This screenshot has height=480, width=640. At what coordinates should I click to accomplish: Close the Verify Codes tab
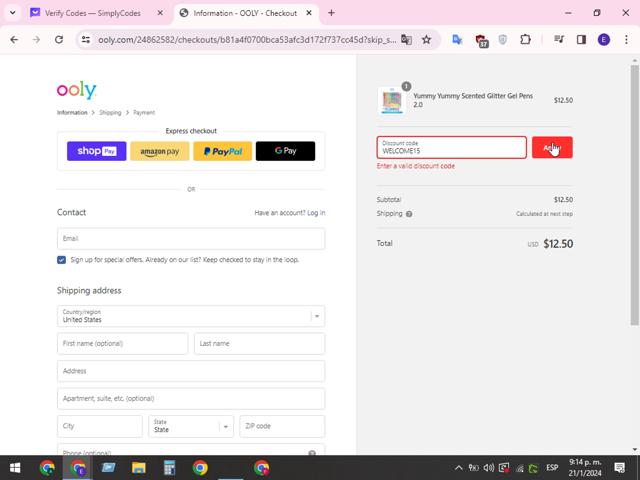click(160, 13)
